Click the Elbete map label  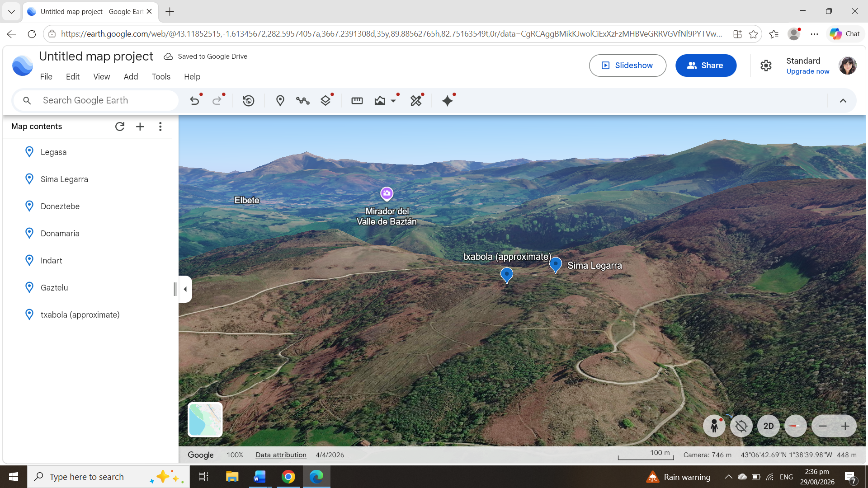[247, 200]
